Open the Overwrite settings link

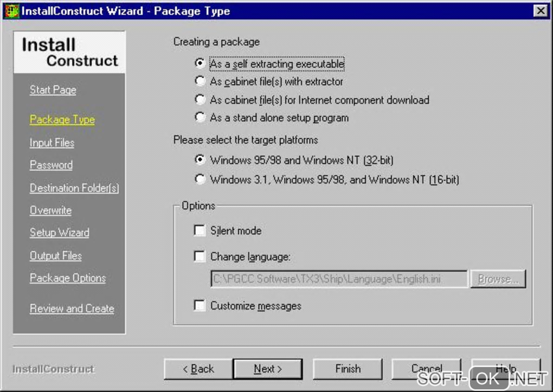click(51, 210)
